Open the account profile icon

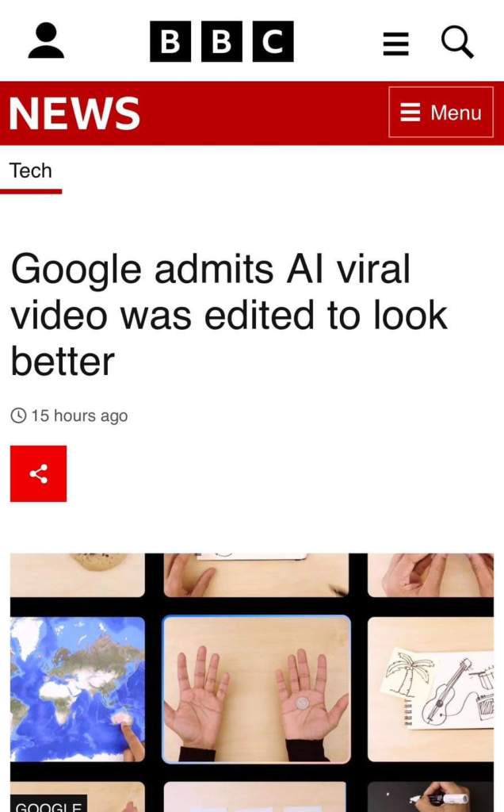[46, 40]
